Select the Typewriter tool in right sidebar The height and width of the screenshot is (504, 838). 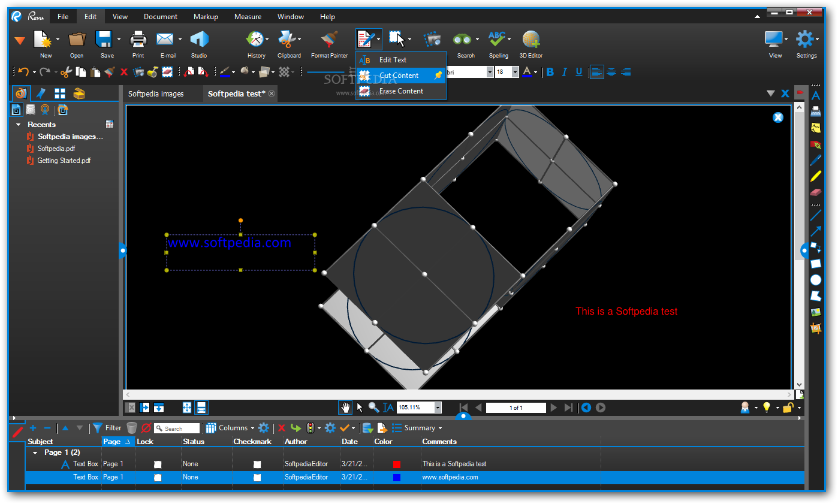coord(816,111)
